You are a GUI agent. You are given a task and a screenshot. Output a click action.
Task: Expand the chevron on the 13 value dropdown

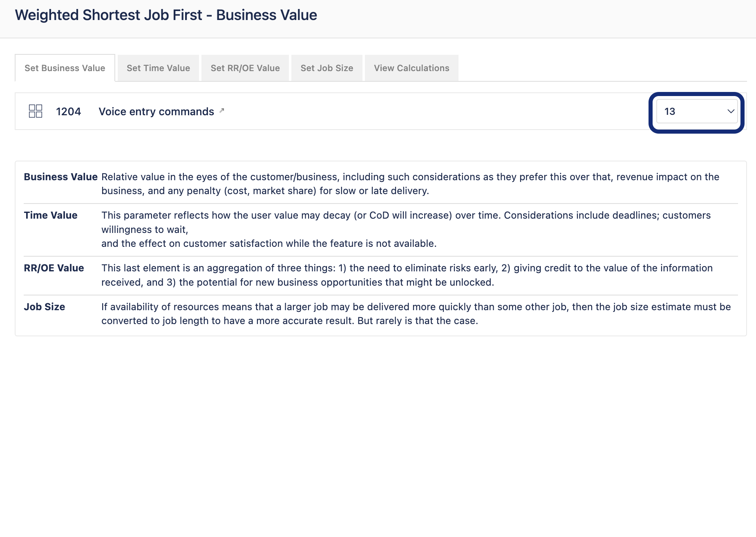(731, 111)
